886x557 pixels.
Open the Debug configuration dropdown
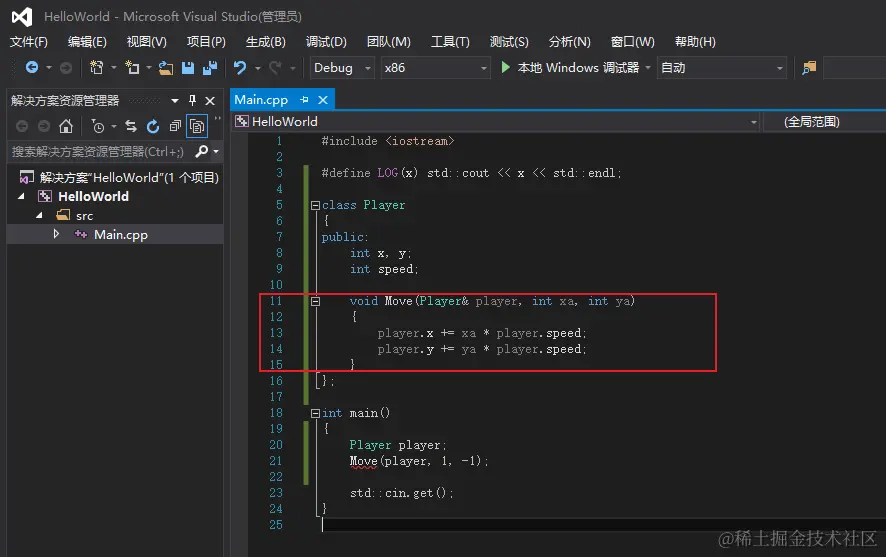[342, 68]
